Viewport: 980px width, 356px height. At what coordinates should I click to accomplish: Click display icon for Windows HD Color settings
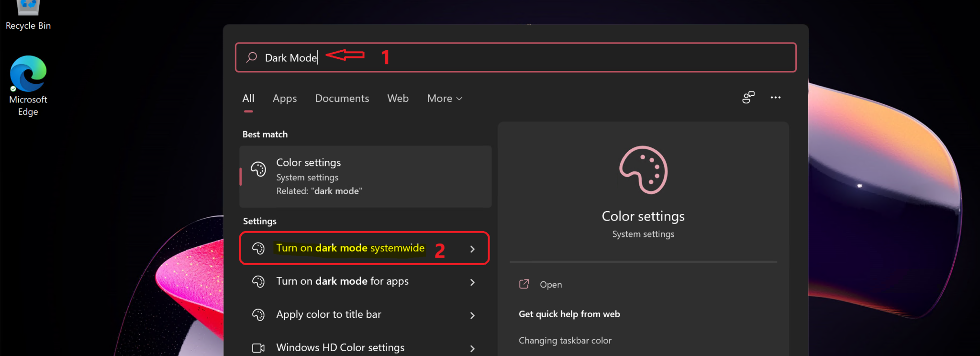pyautogui.click(x=258, y=348)
